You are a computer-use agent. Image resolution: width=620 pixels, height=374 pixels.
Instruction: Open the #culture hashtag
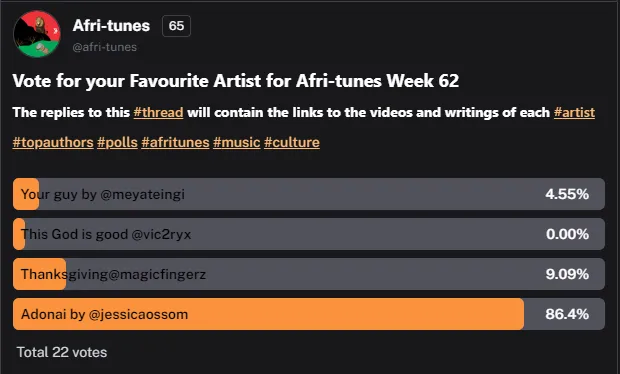[292, 142]
